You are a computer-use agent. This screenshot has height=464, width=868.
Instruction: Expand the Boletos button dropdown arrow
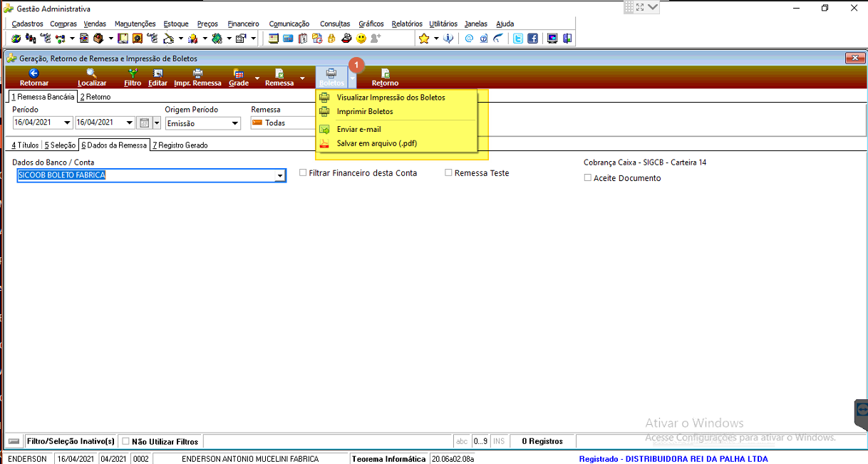pyautogui.click(x=352, y=78)
